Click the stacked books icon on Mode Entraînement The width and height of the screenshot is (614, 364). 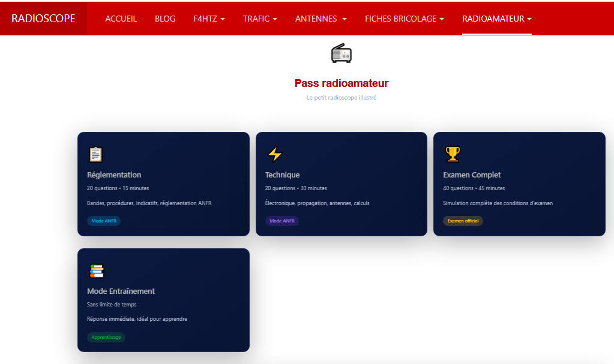click(x=96, y=271)
